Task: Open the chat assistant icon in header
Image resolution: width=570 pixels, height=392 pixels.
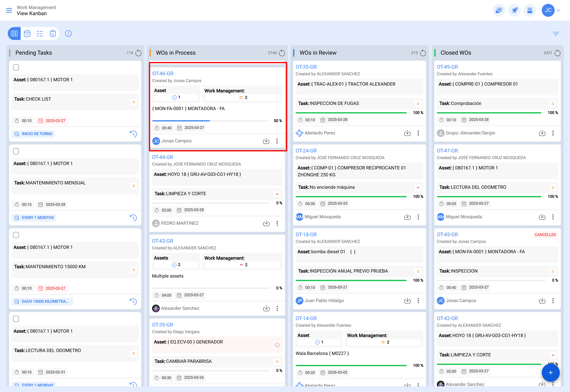Action: tap(499, 10)
